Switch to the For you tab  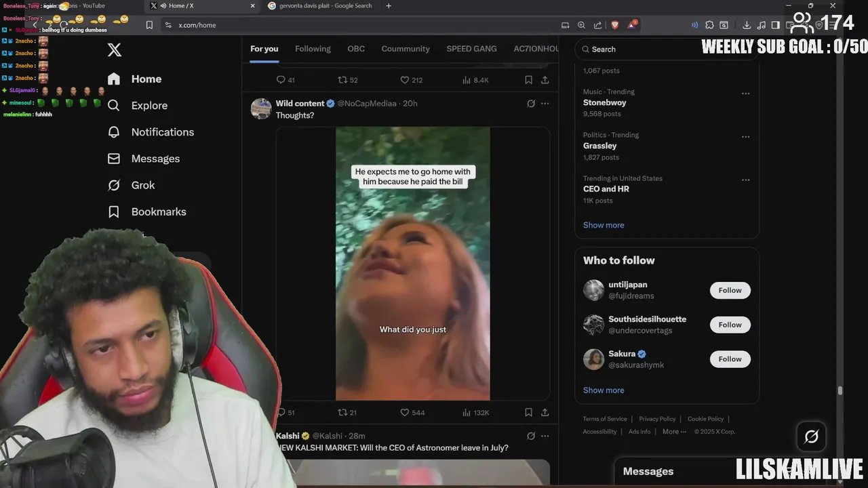click(264, 49)
